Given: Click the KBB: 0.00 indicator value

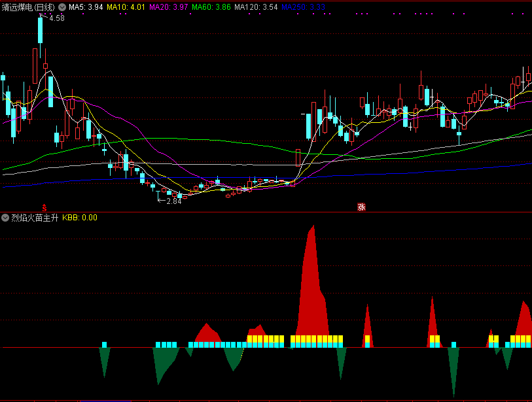Looking at the screenshot, I should click(80, 218).
